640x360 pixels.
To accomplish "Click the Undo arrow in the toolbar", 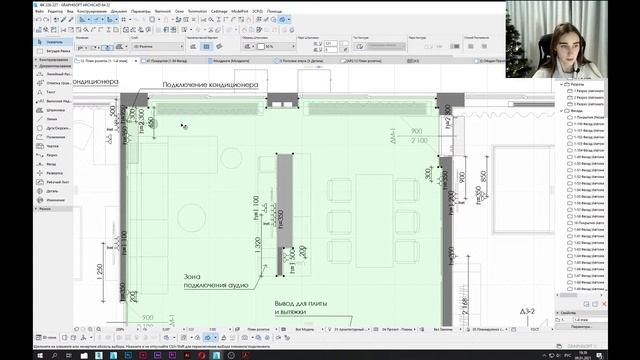I will point(39,19).
